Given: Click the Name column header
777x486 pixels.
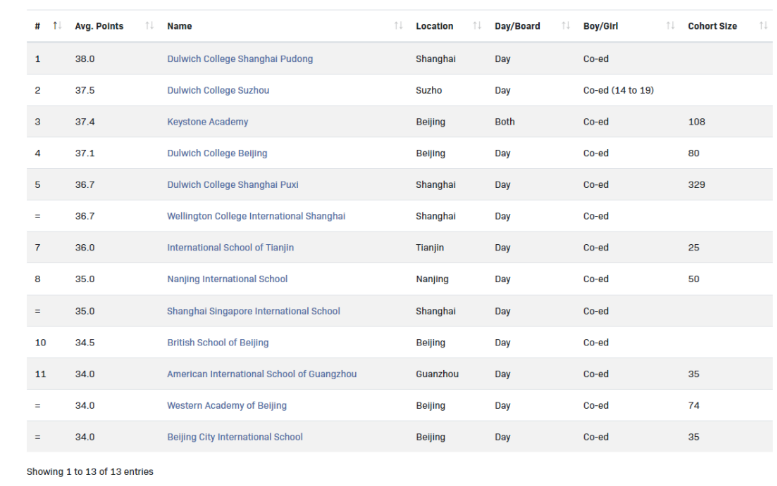Looking at the screenshot, I should [x=179, y=26].
